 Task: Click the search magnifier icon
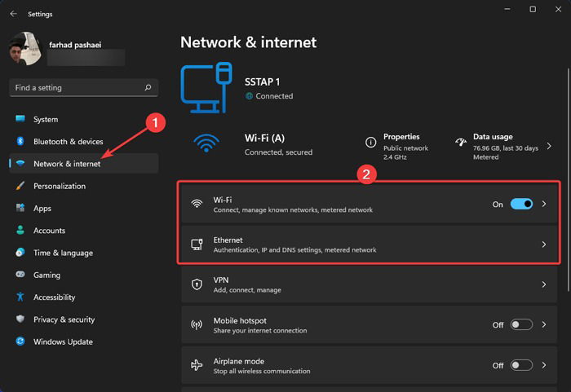tap(148, 87)
